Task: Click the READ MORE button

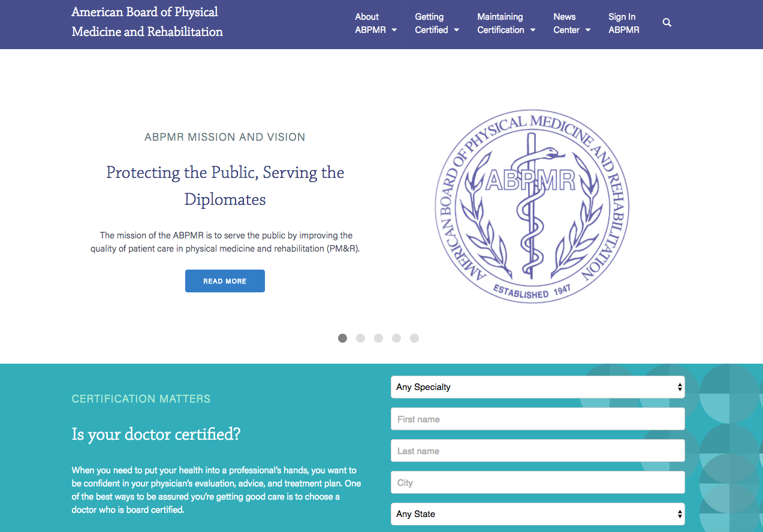Action: pos(225,281)
